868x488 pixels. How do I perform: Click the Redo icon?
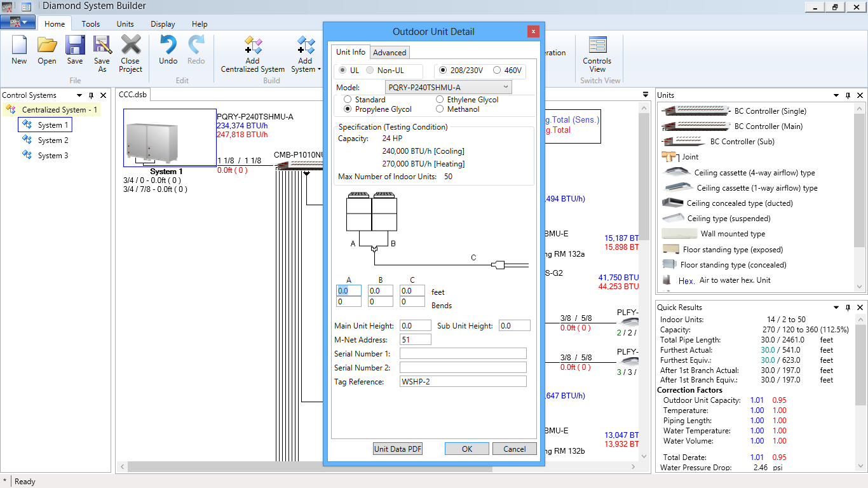coord(196,50)
